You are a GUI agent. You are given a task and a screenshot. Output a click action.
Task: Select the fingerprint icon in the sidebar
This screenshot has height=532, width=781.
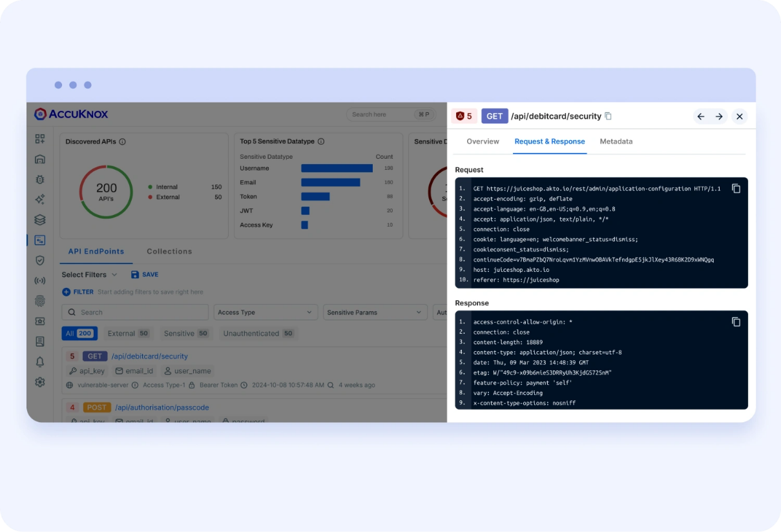coord(39,301)
